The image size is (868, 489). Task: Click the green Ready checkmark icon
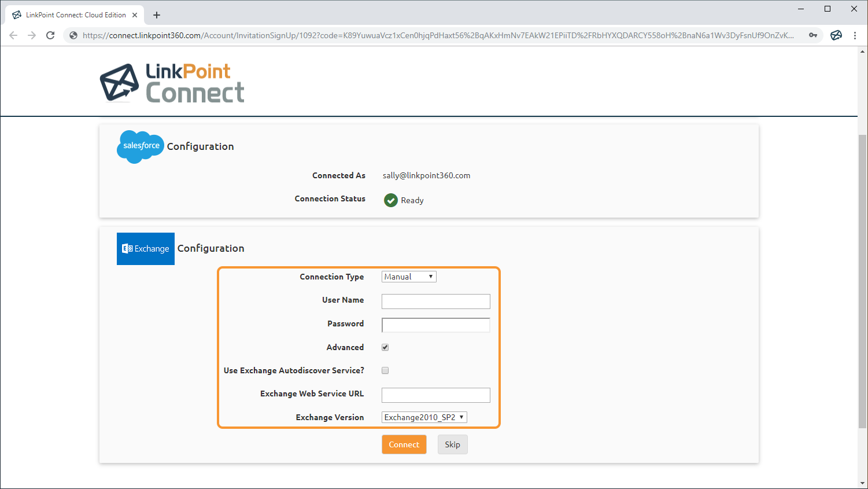pyautogui.click(x=391, y=200)
